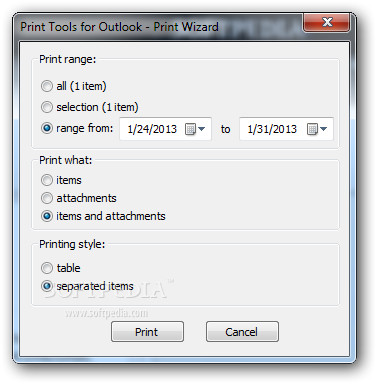Click the Print button
The width and height of the screenshot is (377, 384).
pos(147,332)
